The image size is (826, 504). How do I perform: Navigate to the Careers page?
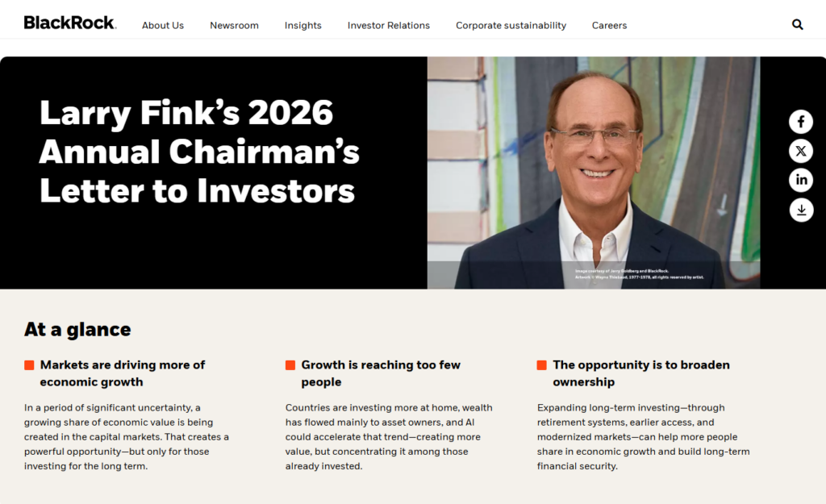(x=609, y=26)
